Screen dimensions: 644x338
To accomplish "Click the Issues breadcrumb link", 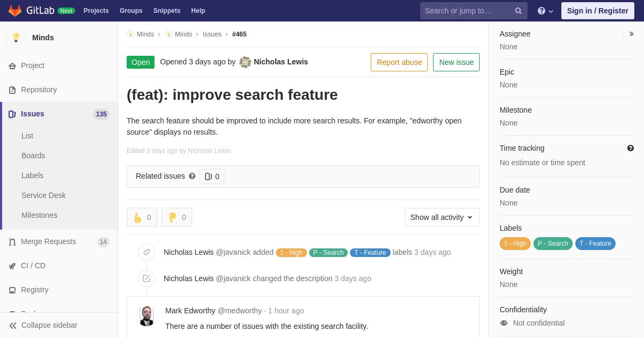I will pos(212,34).
